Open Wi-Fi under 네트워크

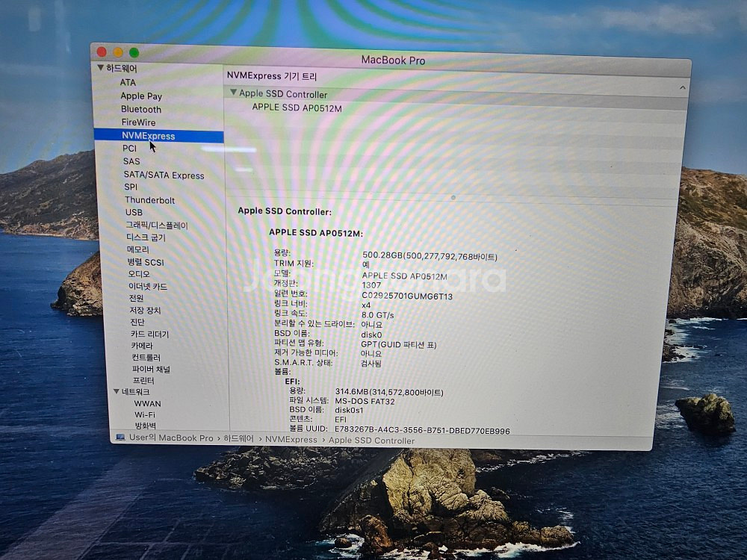(145, 414)
